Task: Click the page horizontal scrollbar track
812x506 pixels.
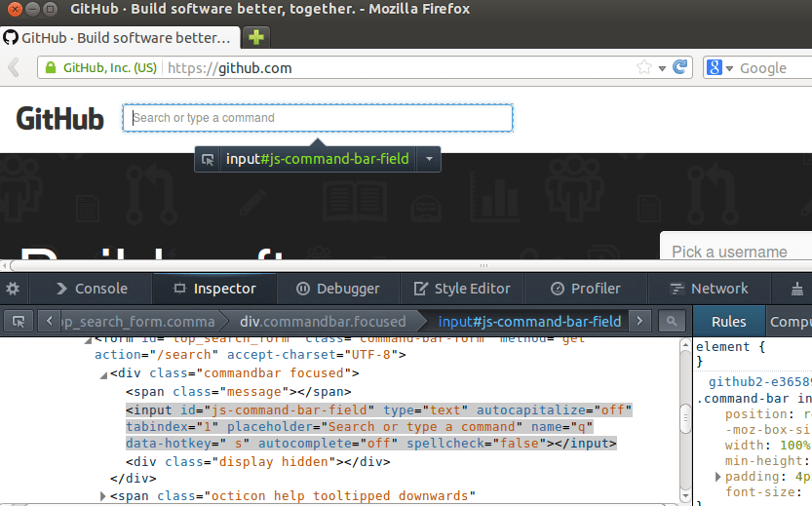Action: point(409,266)
